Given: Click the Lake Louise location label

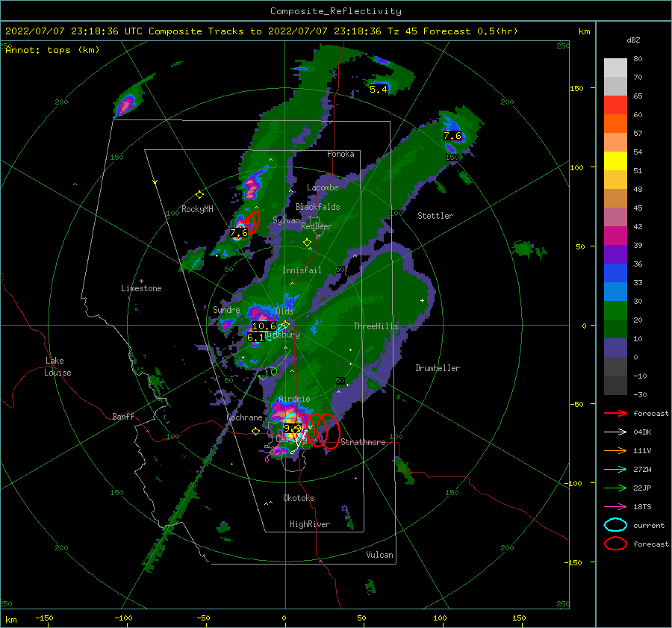Looking at the screenshot, I should point(57,367).
